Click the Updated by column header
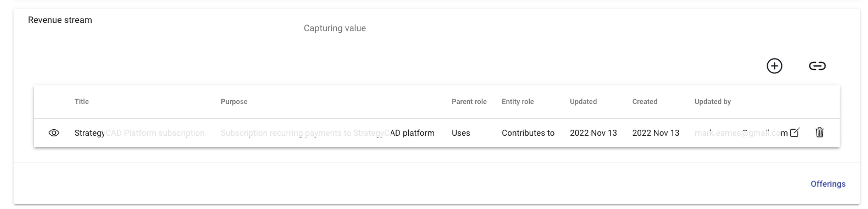Image resolution: width=868 pixels, height=209 pixels. [712, 102]
